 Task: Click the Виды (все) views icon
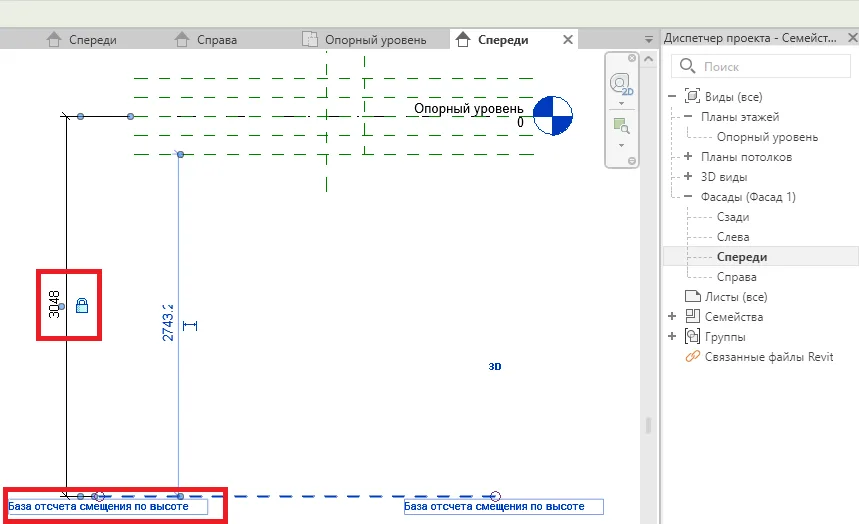691,97
